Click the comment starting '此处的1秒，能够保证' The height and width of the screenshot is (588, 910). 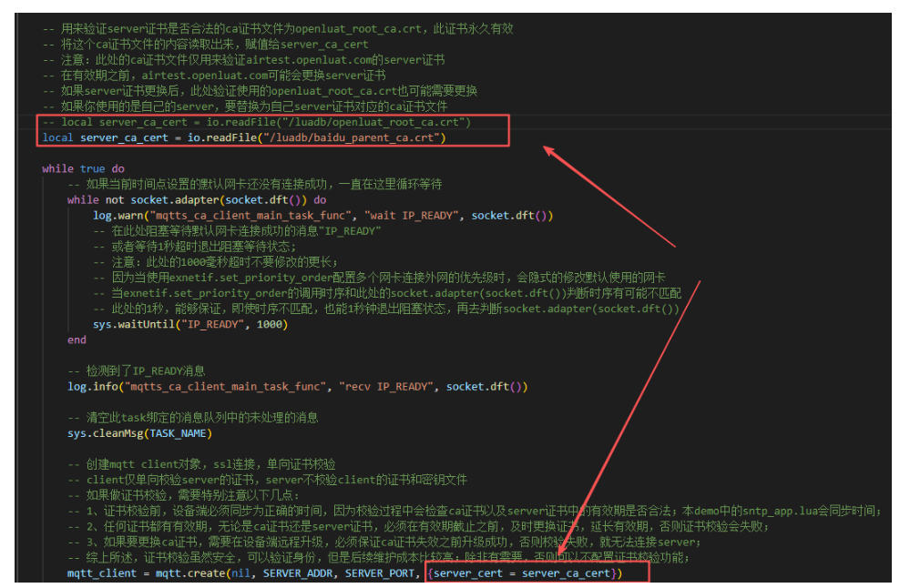point(386,309)
